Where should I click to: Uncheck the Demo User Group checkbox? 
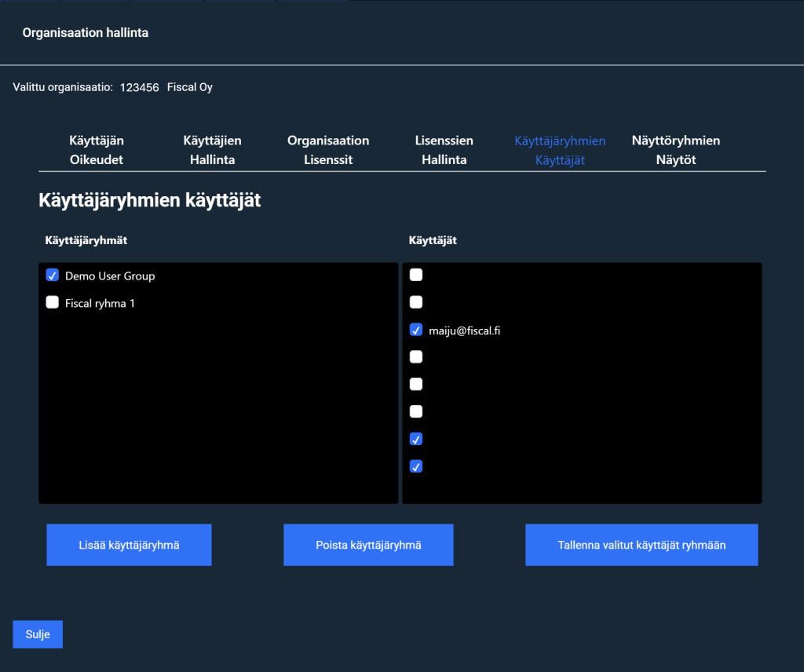(x=53, y=276)
